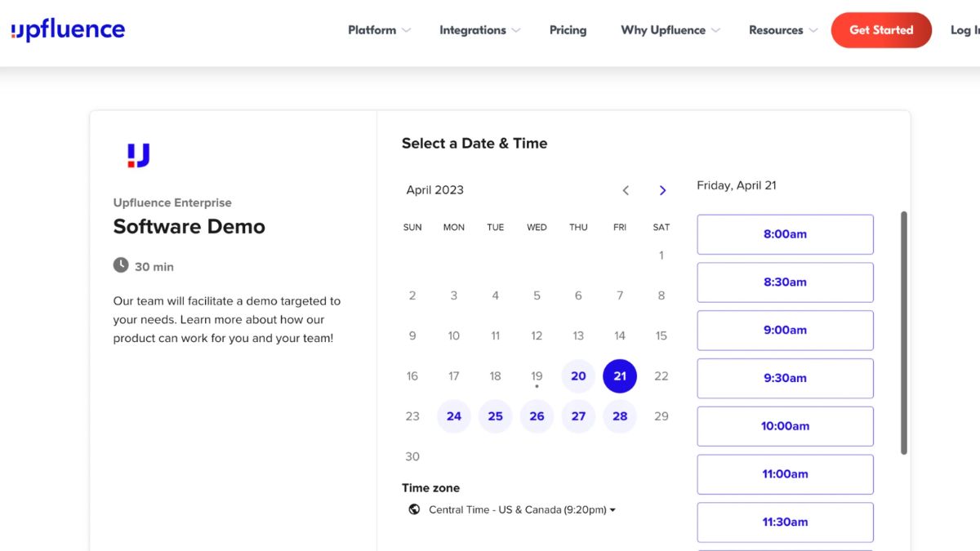Click the FRI weekday header

click(620, 227)
